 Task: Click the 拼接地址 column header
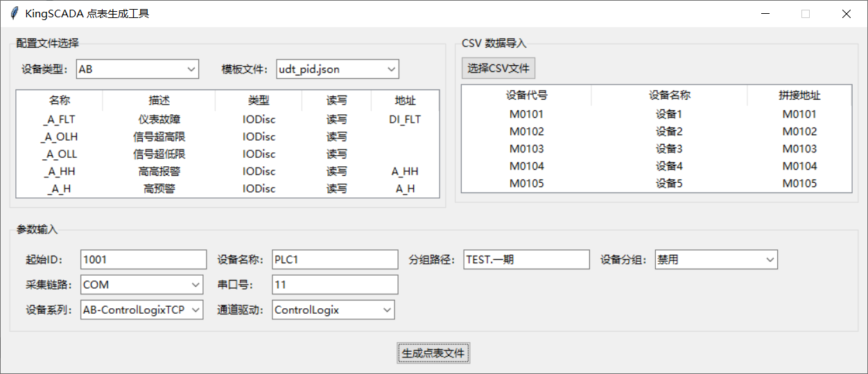pos(799,95)
